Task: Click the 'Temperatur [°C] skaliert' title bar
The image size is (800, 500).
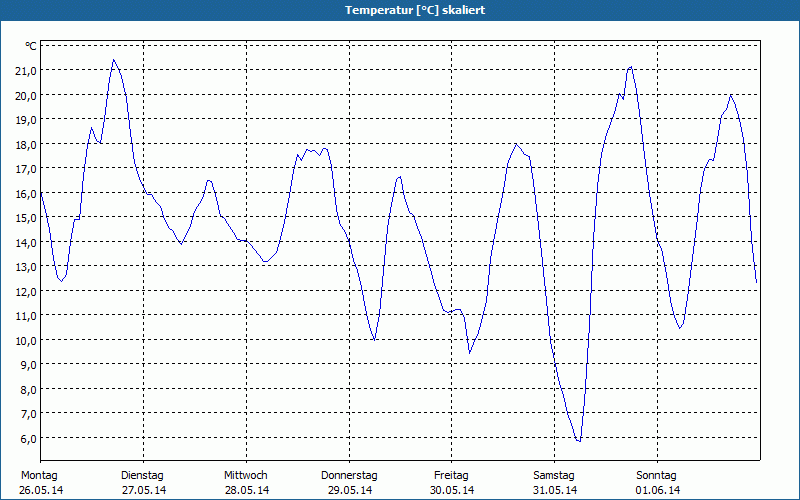Action: (x=400, y=10)
